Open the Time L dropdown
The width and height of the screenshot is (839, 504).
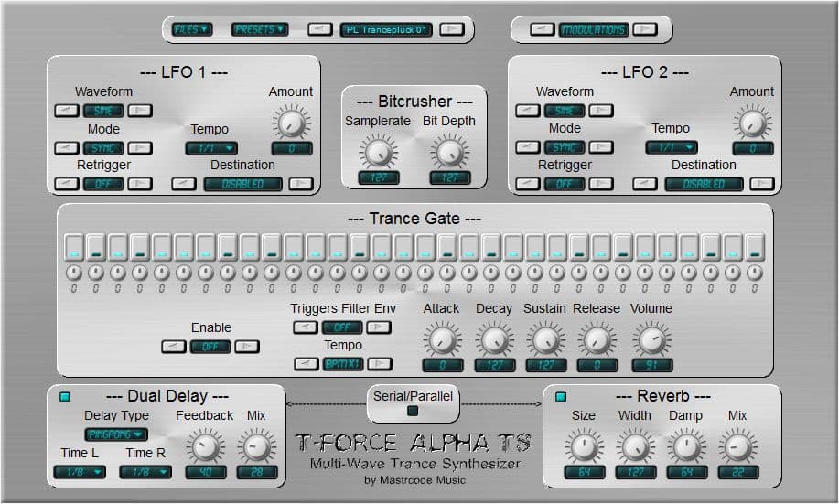click(x=80, y=472)
